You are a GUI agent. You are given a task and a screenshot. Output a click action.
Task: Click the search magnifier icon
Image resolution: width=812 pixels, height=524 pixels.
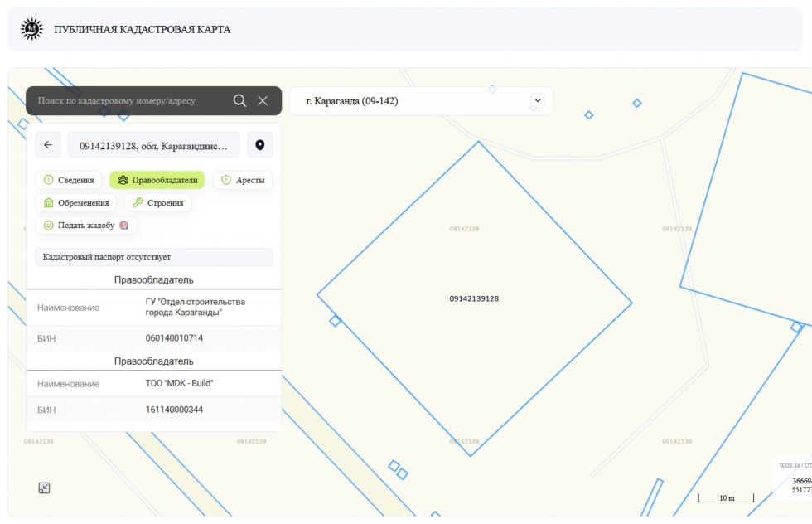click(239, 100)
